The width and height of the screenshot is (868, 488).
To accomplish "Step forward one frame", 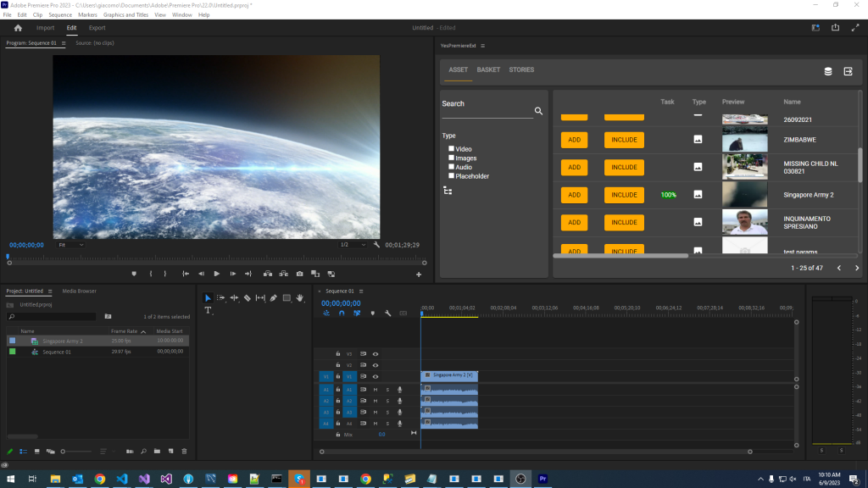I will (232, 274).
